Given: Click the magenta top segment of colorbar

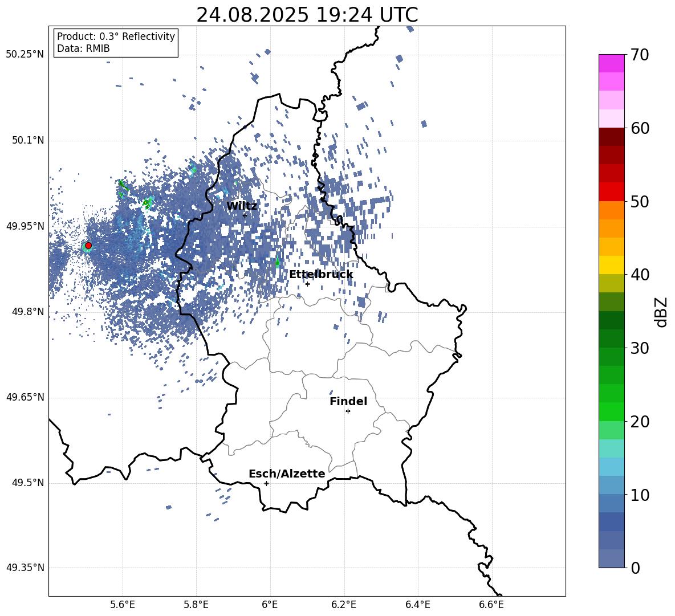Looking at the screenshot, I should click(612, 63).
